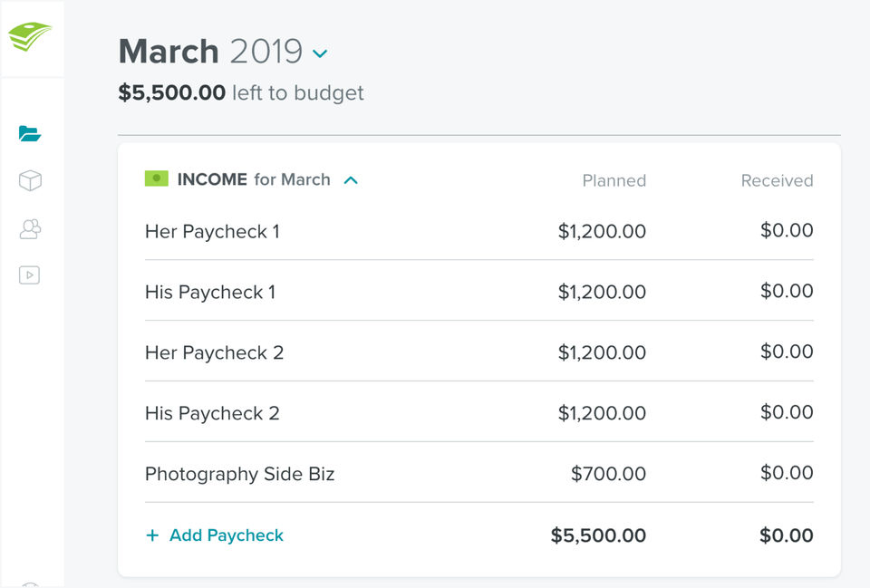
Task: Edit Photography Side Biz $700.00 planned amount
Action: pos(608,474)
